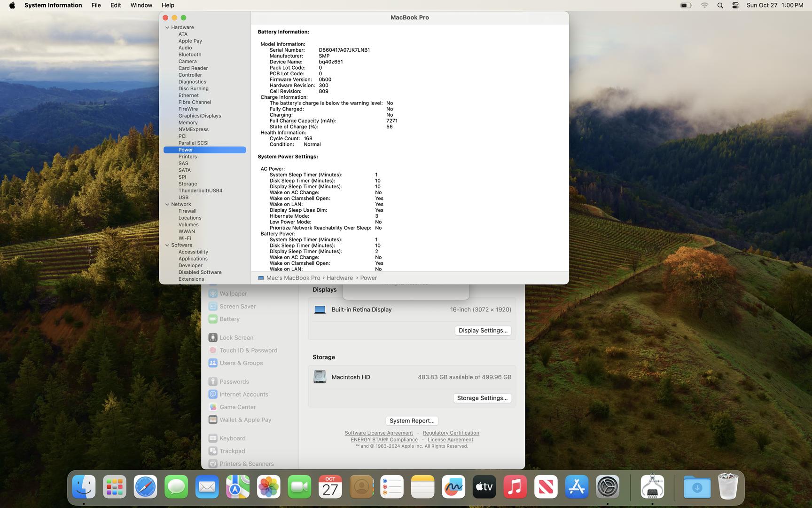Click the battery status icon in menu bar
This screenshot has height=508, width=812.
pos(686,5)
